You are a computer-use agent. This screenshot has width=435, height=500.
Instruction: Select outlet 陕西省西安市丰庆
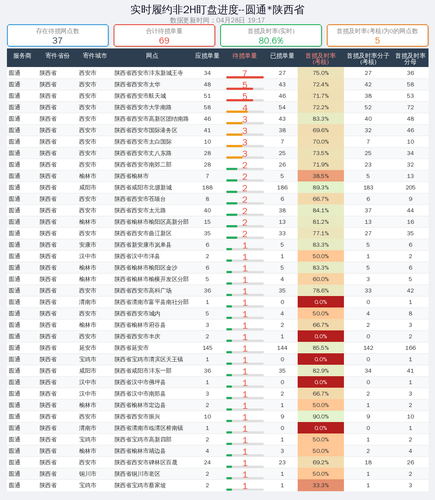(137, 336)
